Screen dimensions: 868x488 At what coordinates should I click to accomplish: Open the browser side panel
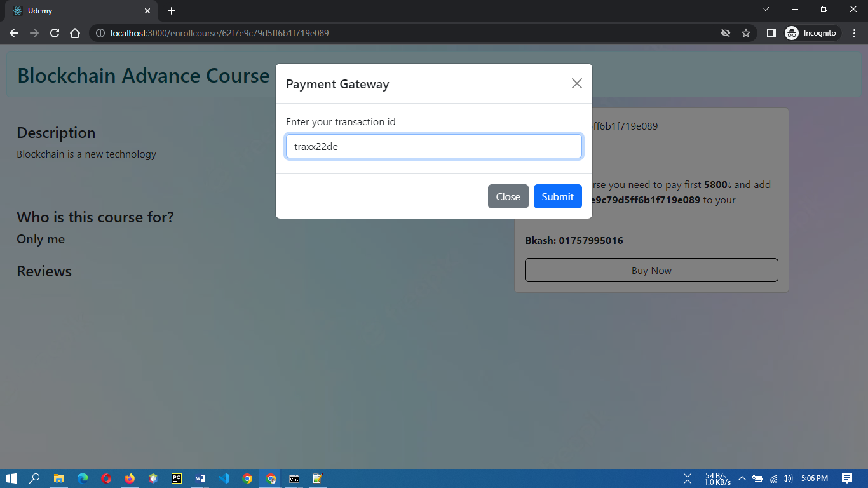pyautogui.click(x=771, y=32)
